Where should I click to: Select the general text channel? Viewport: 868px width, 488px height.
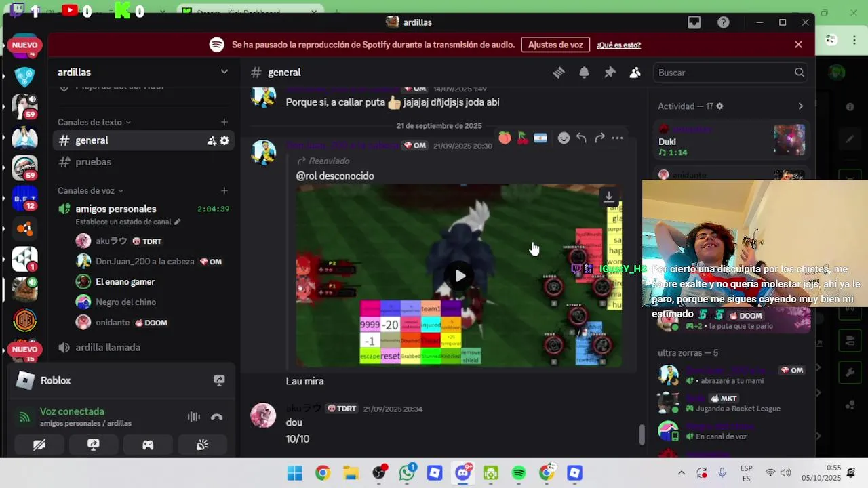pyautogui.click(x=143, y=140)
